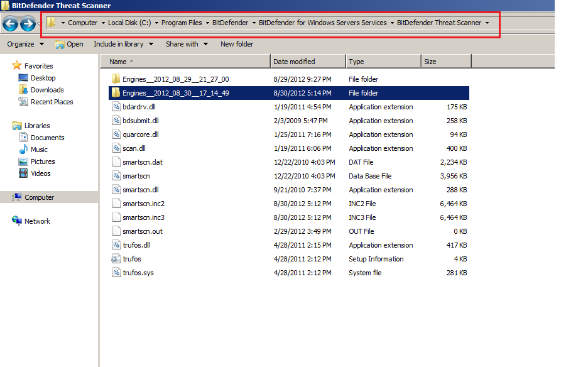Click the Open toolbar folder icon

pos(59,44)
